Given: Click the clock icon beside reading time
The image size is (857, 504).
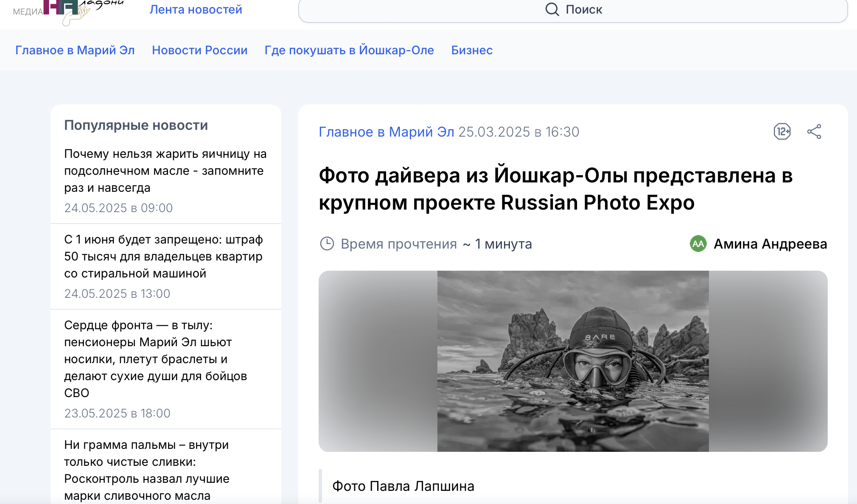Looking at the screenshot, I should pyautogui.click(x=327, y=244).
